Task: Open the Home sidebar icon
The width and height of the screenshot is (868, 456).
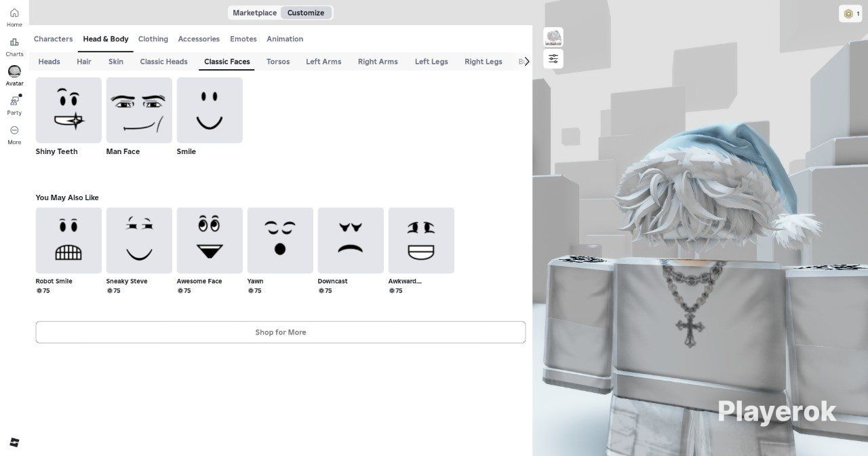Action: (x=14, y=13)
